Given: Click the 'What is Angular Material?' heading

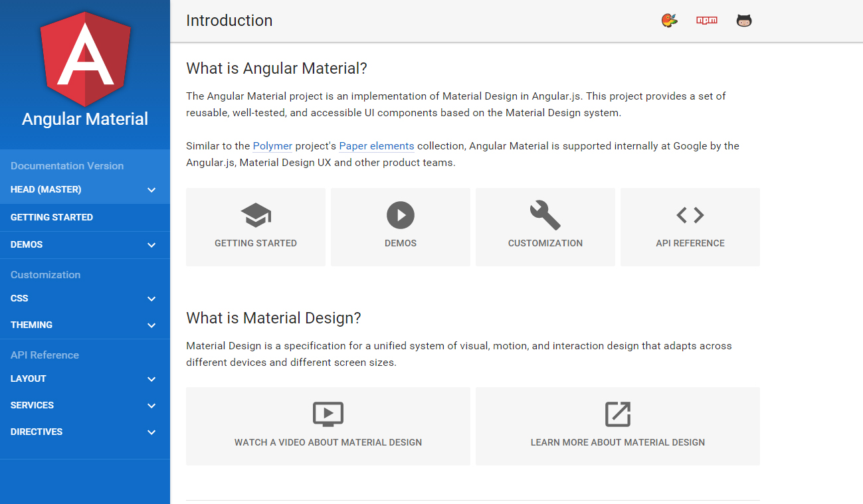Looking at the screenshot, I should click(x=276, y=68).
